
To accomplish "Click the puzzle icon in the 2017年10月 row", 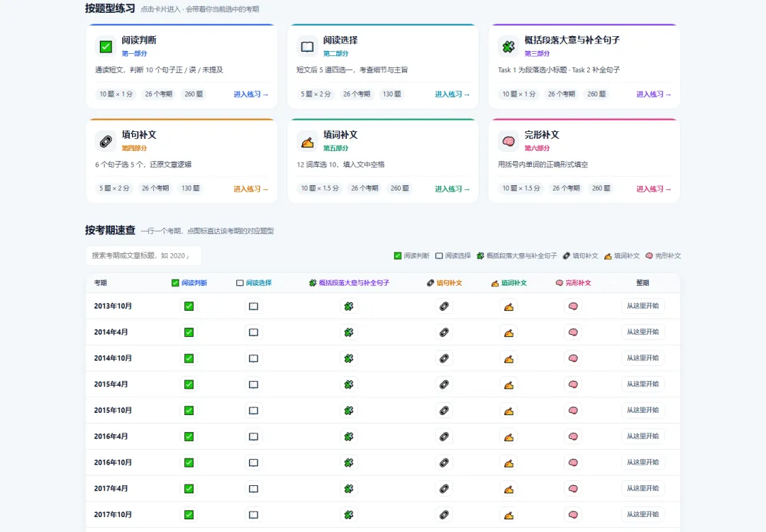I will 349,515.
